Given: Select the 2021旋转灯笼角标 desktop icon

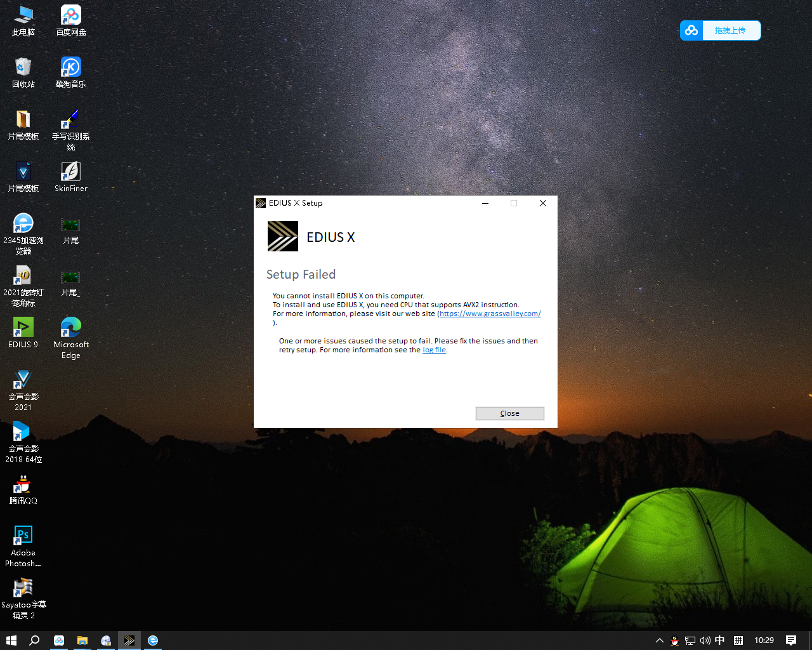Looking at the screenshot, I should point(23,286).
